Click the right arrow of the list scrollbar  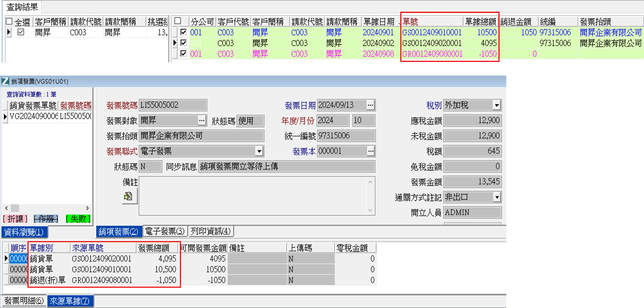[x=87, y=208]
